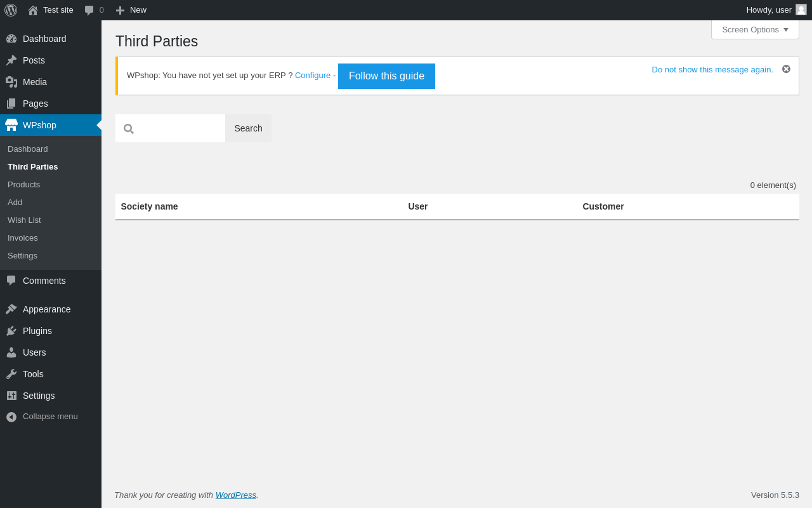Dismiss the ERP notice with the X icon
Image resolution: width=812 pixels, height=508 pixels.
(x=786, y=69)
